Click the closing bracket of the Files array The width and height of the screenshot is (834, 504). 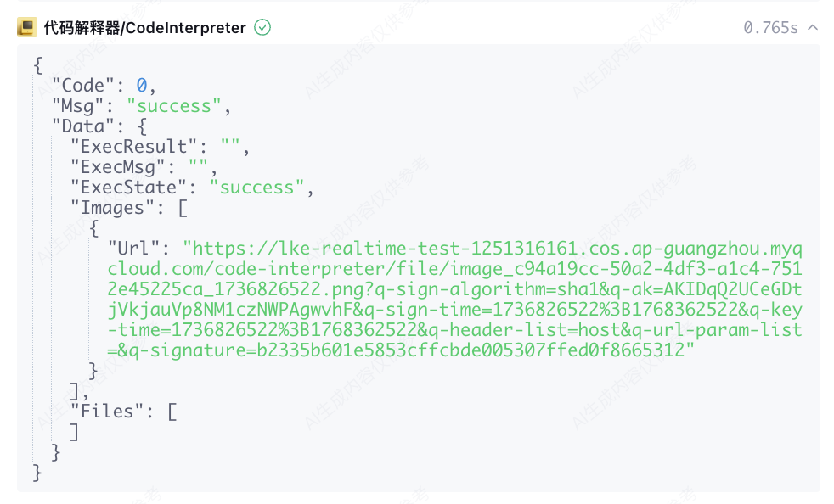75,432
